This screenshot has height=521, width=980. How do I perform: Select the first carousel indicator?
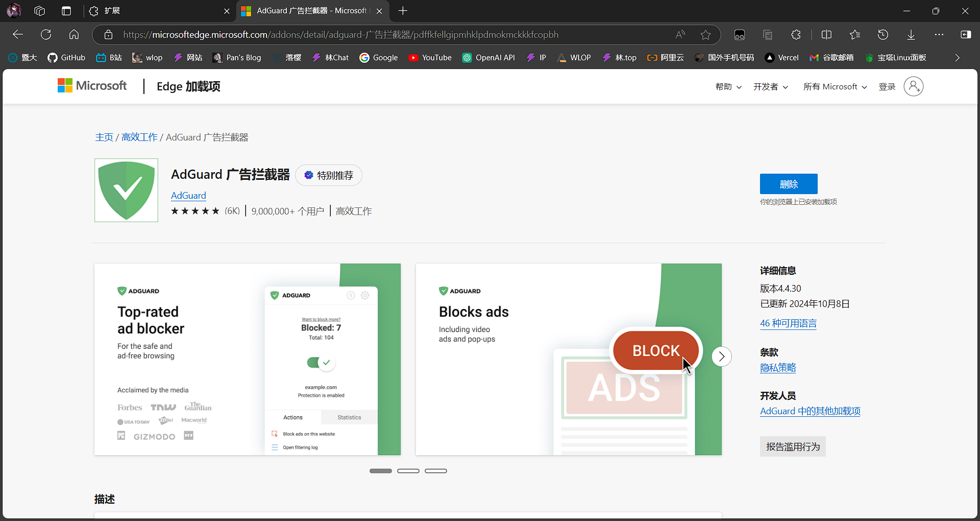[x=381, y=471]
